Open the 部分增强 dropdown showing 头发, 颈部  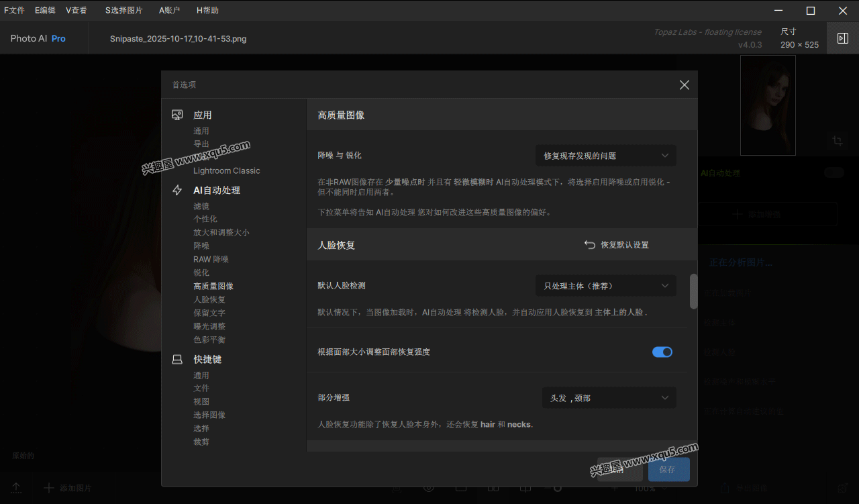pos(609,398)
